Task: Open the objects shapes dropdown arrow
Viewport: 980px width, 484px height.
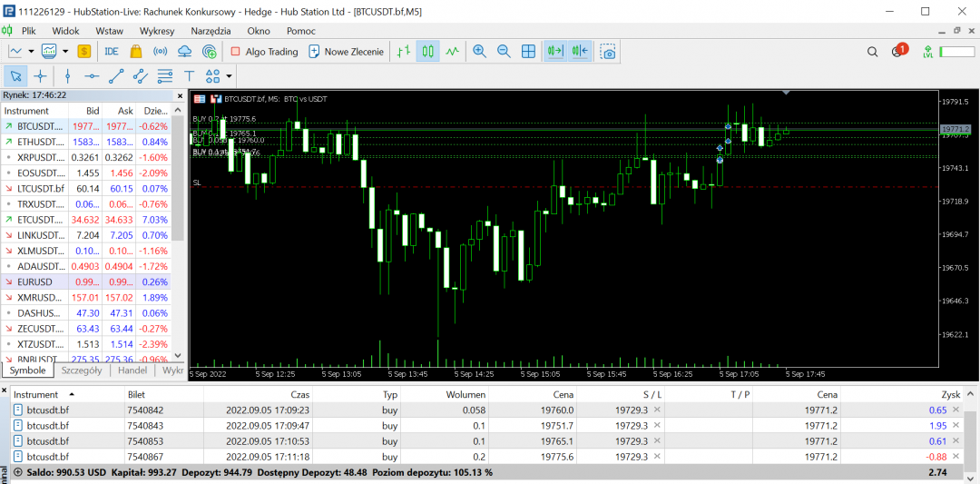Action: 230,76
